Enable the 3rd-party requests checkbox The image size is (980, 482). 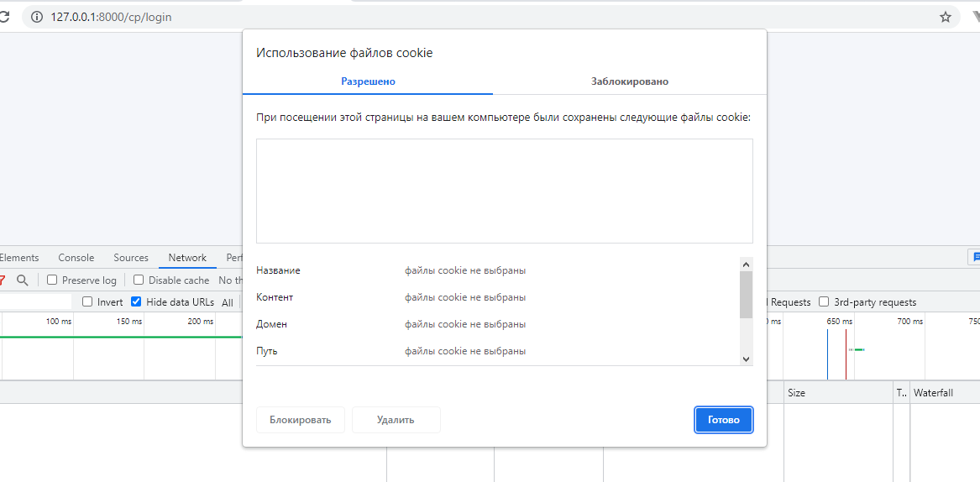coord(824,302)
